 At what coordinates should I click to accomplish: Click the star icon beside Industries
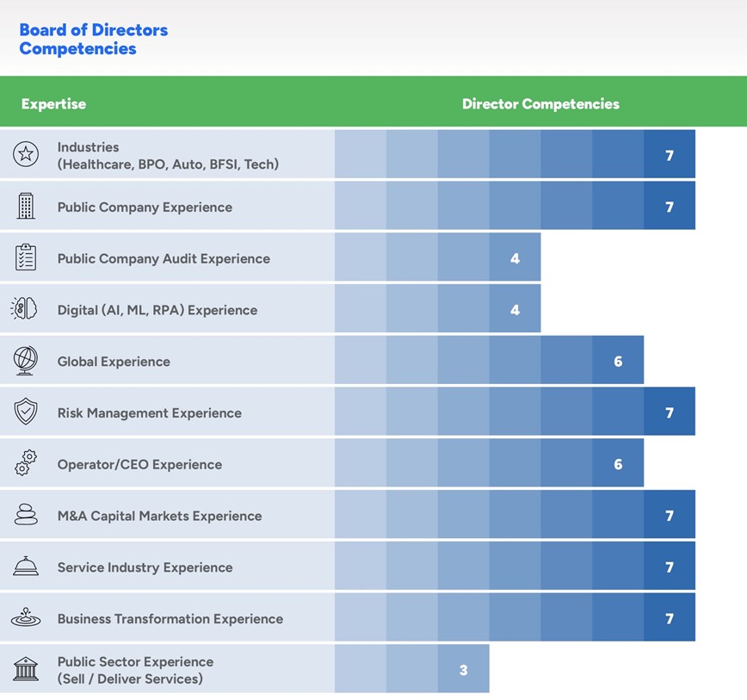26,154
